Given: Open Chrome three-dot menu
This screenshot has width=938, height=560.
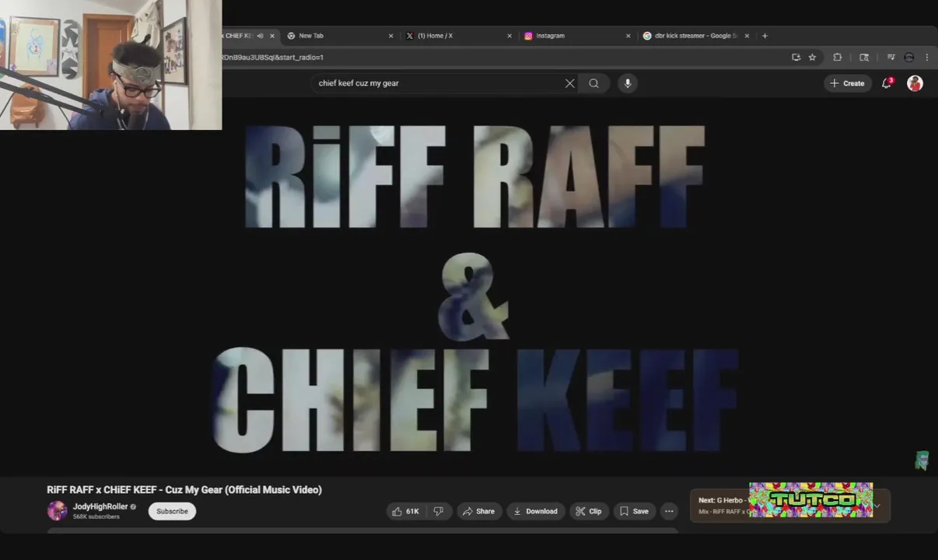Looking at the screenshot, I should click(926, 57).
